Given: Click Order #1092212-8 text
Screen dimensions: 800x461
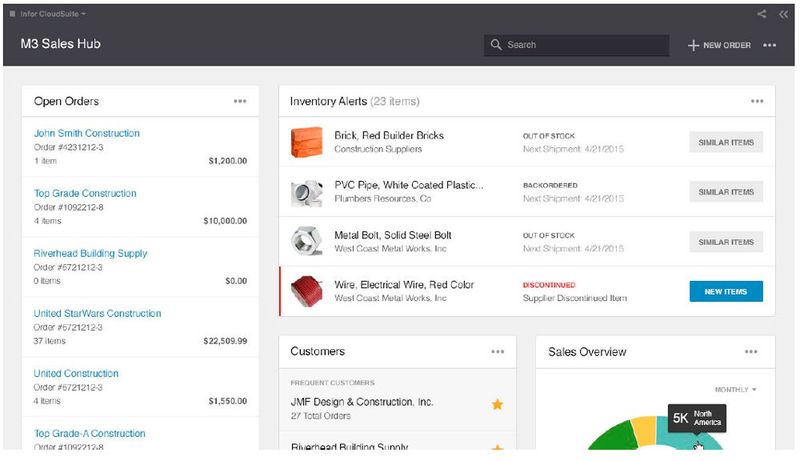Looking at the screenshot, I should (68, 207).
